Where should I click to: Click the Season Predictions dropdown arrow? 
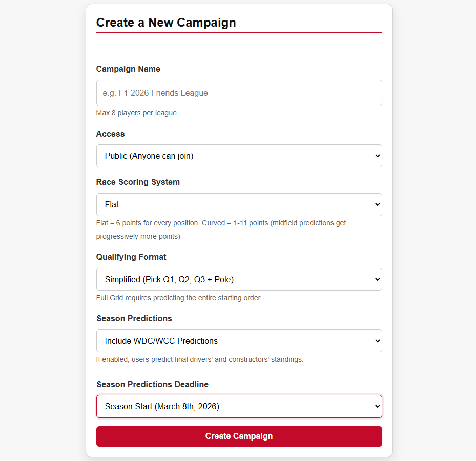pos(376,341)
